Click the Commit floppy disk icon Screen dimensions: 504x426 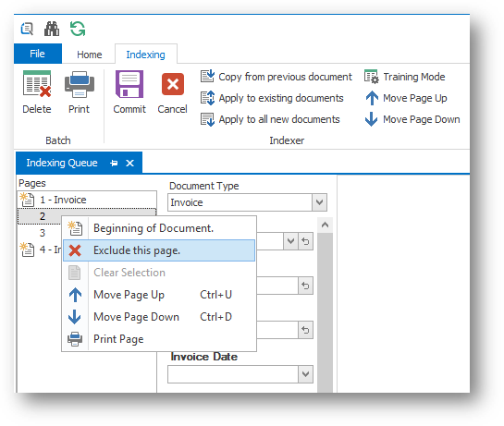pyautogui.click(x=129, y=84)
